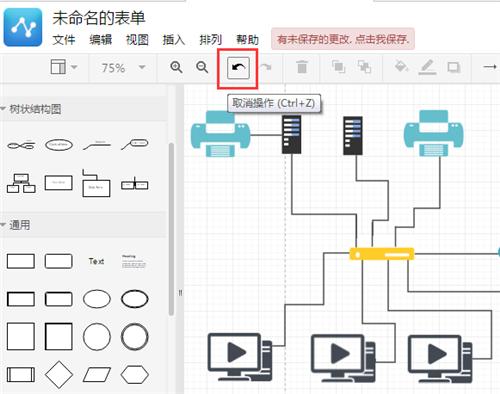Click the send to back icon
The image size is (500, 394).
click(364, 67)
